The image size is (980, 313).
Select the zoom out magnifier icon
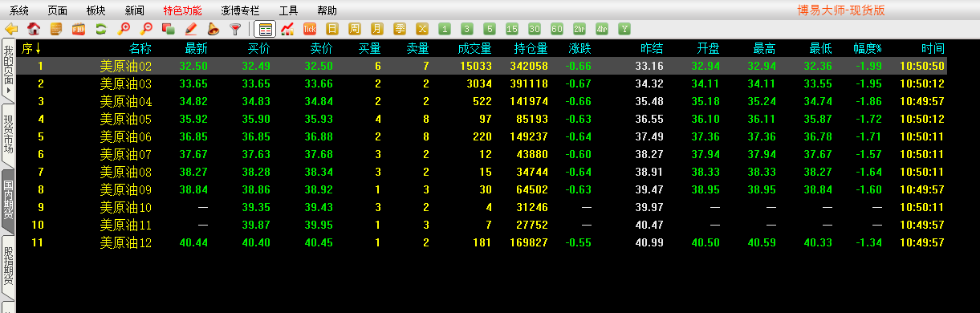(146, 29)
